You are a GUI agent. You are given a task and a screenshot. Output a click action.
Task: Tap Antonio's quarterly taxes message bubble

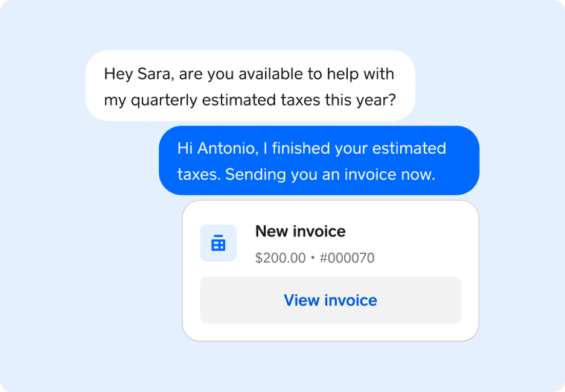[x=251, y=86]
